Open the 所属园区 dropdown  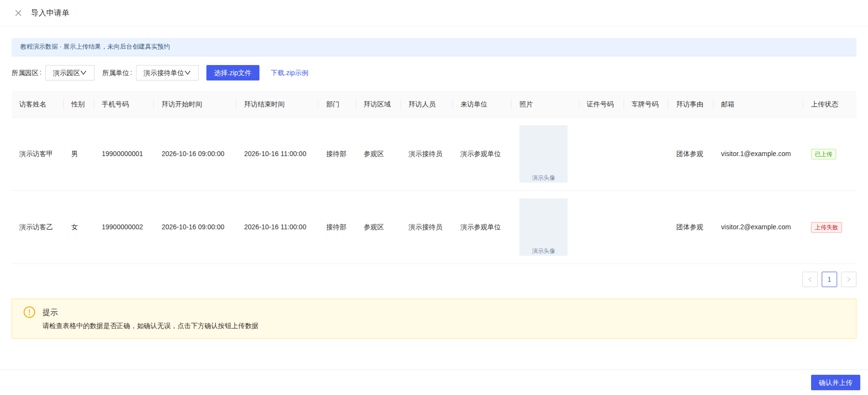70,73
